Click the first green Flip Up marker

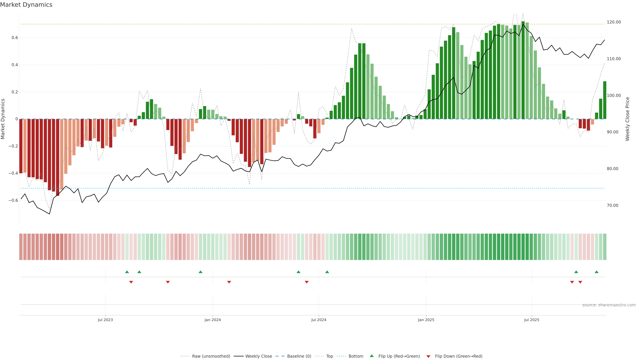(x=127, y=272)
